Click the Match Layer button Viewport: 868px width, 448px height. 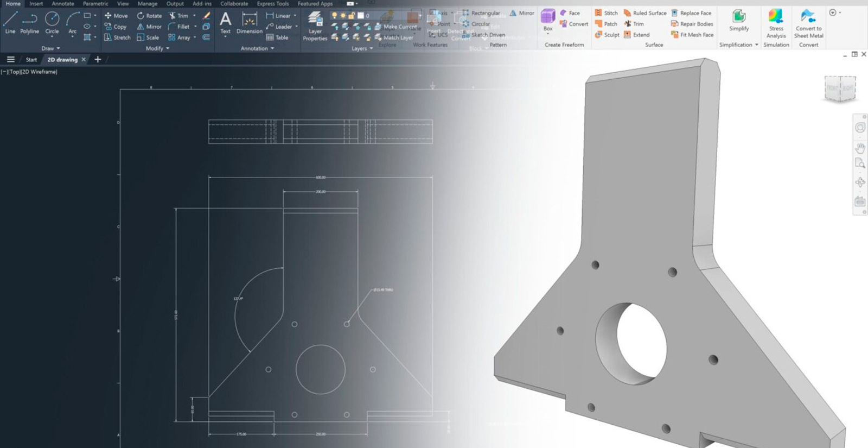click(x=394, y=37)
